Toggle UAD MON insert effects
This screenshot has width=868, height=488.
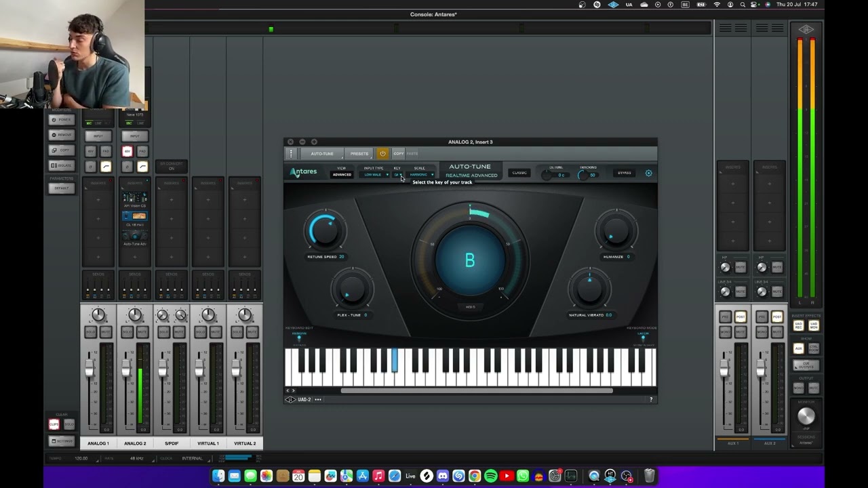click(x=814, y=325)
